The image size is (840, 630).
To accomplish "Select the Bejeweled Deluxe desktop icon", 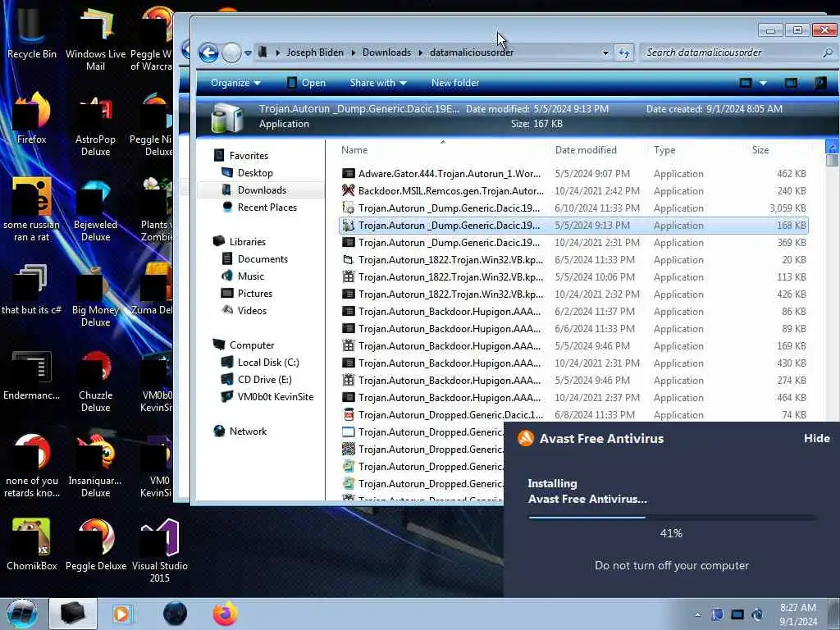I will click(95, 210).
